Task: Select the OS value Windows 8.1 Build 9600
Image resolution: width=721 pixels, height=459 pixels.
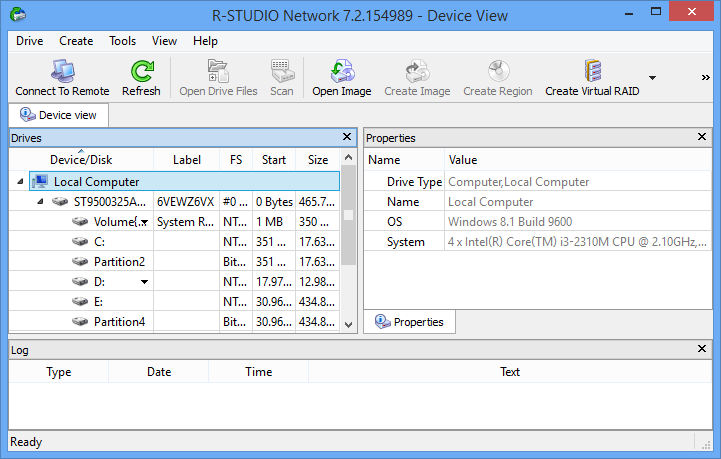Action: click(x=510, y=222)
